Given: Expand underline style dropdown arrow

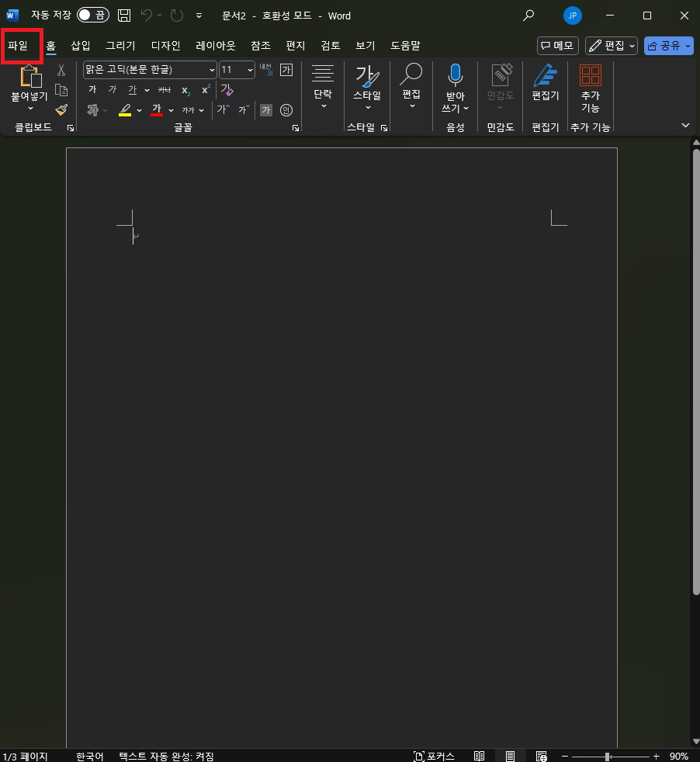Looking at the screenshot, I should click(x=147, y=90).
